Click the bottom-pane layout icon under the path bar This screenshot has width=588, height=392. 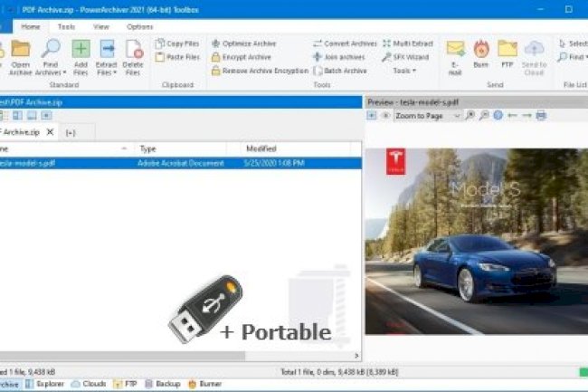[32, 116]
